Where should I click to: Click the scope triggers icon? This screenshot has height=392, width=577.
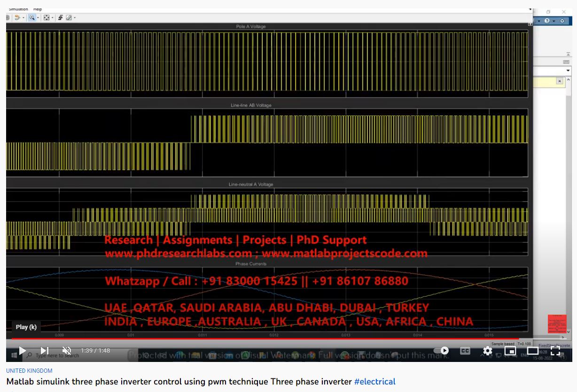[61, 17]
